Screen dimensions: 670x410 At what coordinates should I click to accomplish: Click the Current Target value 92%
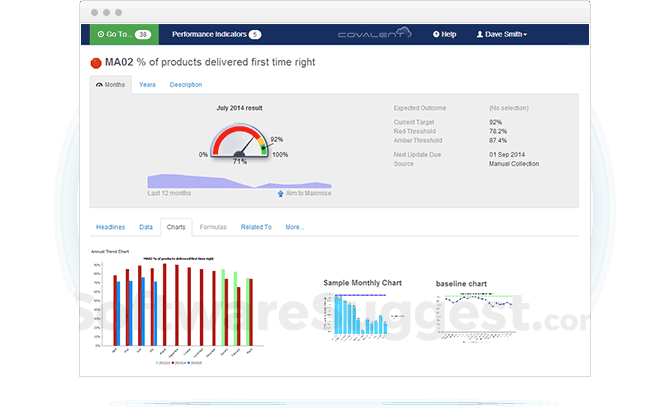point(495,122)
